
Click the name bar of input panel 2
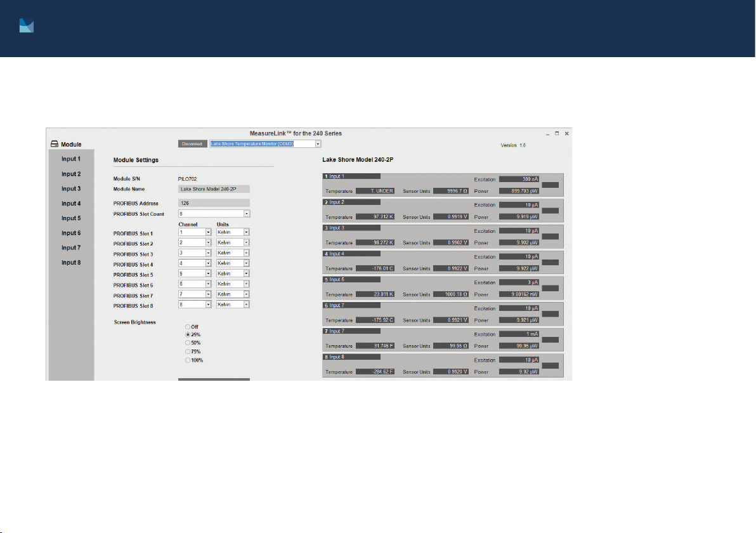point(351,202)
